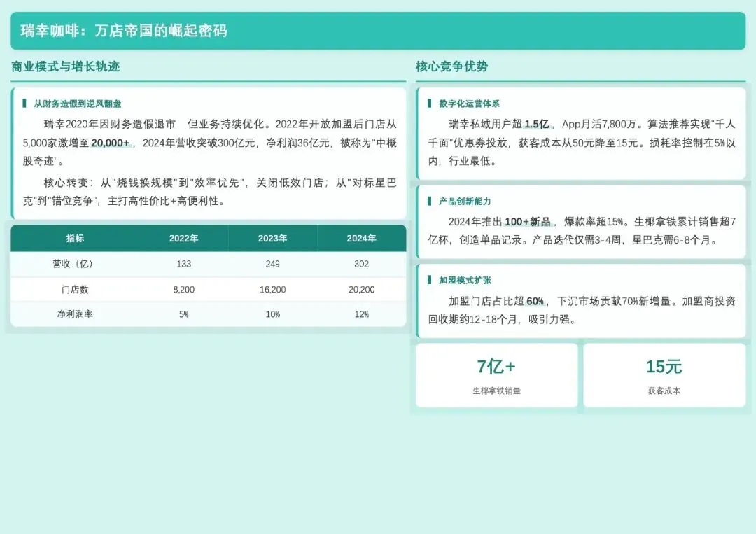Click the revenue cell 133
The image size is (756, 534).
(x=183, y=264)
